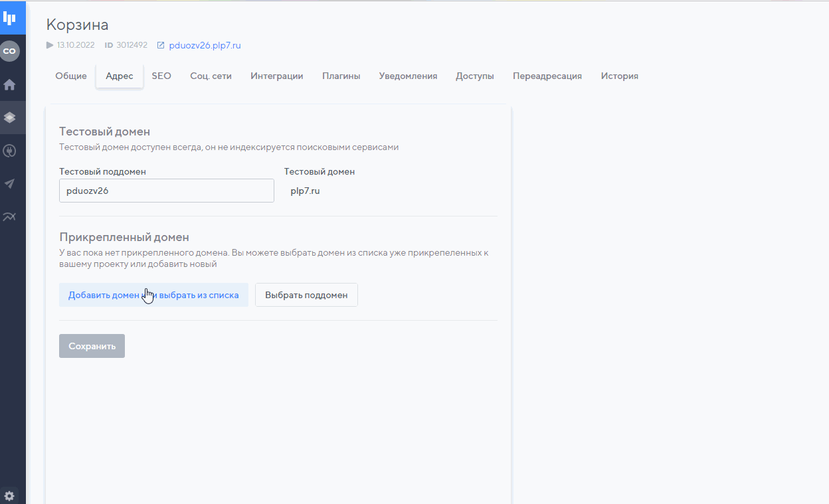The width and height of the screenshot is (829, 504).
Task: Open the plug integrations sidebar icon
Action: pos(10,151)
